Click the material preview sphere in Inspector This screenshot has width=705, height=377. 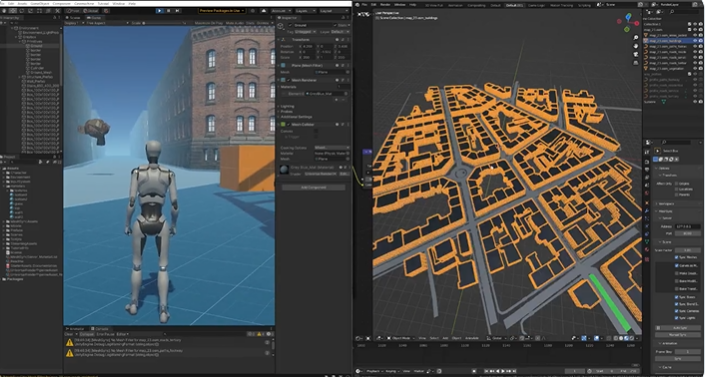(284, 170)
